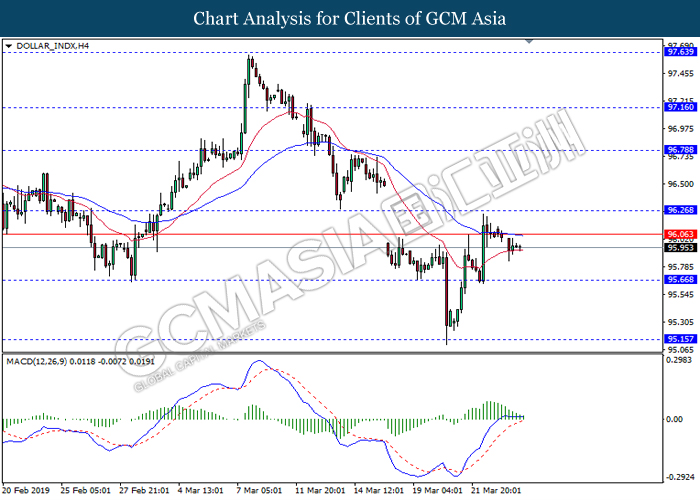Image resolution: width=700 pixels, height=500 pixels.
Task: Select the 95.668 support price label
Action: 680,280
